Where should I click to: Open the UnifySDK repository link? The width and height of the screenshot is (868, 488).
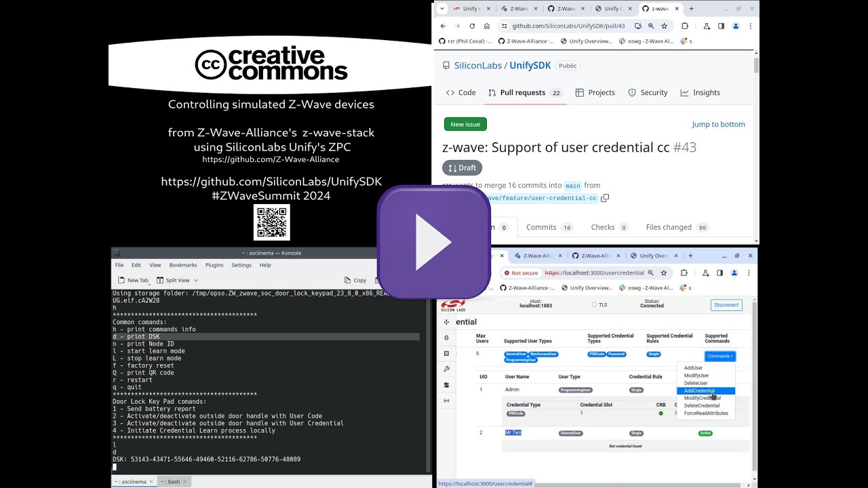[x=530, y=66]
